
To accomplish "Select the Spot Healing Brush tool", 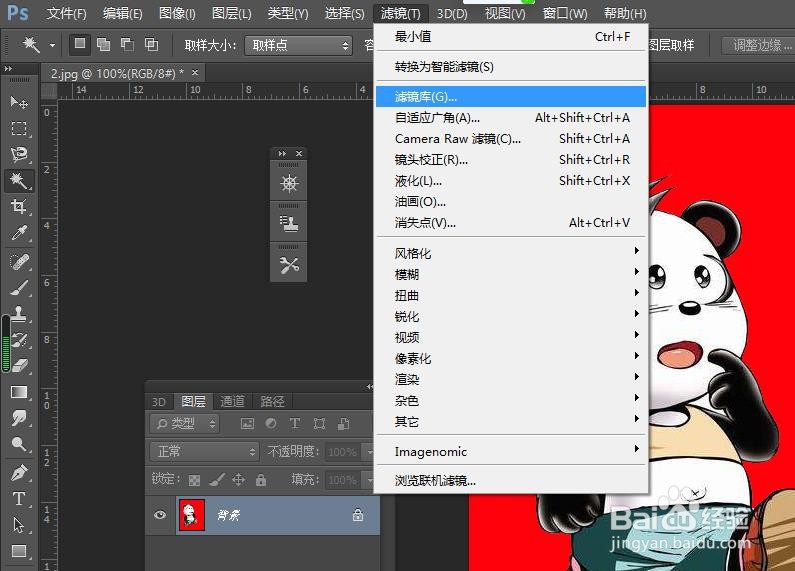I will pos(19,262).
